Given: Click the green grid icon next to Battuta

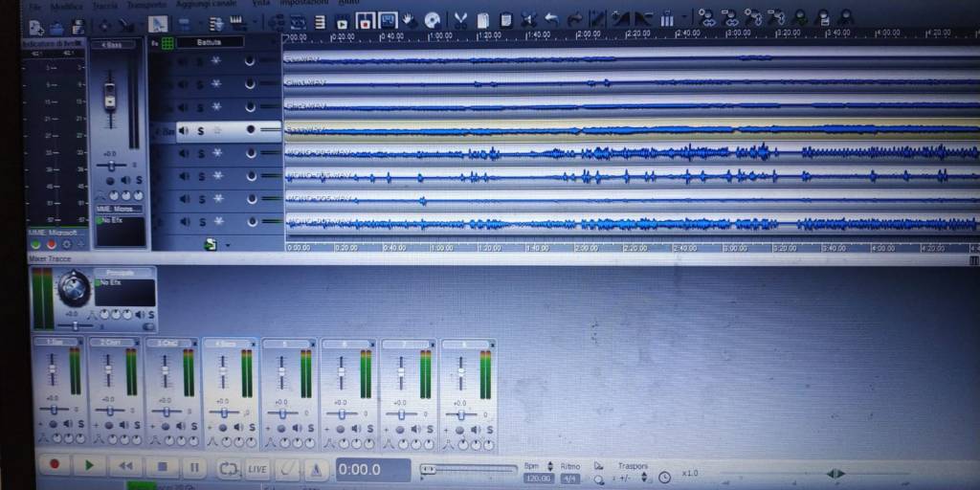Looking at the screenshot, I should click(167, 43).
